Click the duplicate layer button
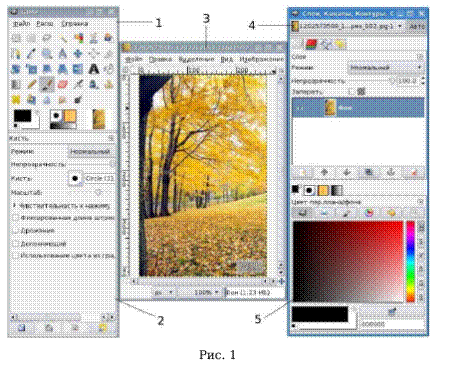Viewport: 463px width, 365px height. pos(369,172)
